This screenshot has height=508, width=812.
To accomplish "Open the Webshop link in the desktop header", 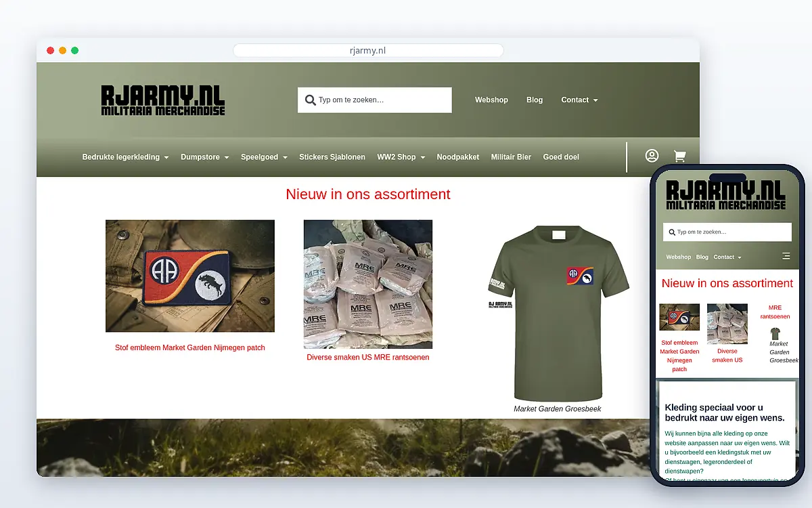I will click(491, 100).
